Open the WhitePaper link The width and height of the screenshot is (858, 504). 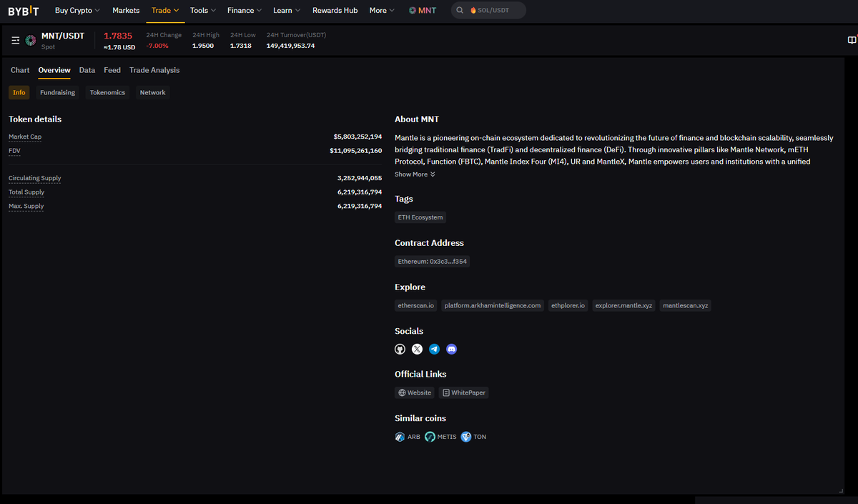pos(463,392)
